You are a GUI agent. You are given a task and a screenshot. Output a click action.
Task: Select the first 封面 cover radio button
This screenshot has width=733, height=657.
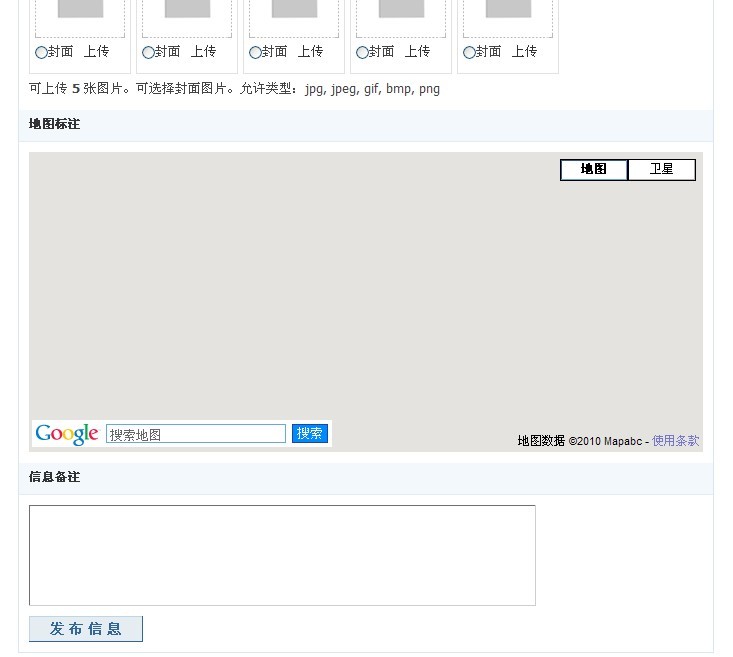(x=41, y=52)
